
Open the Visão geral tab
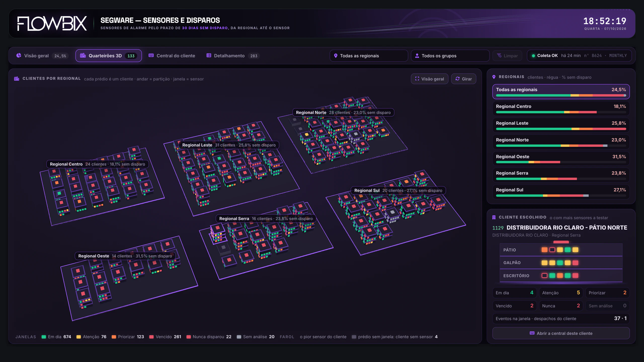coord(42,56)
